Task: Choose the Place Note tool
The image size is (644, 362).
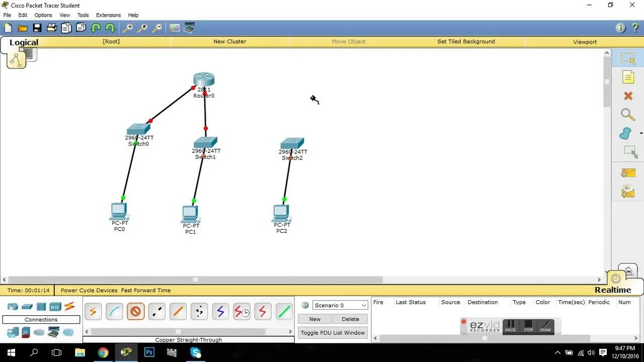Action: click(628, 77)
